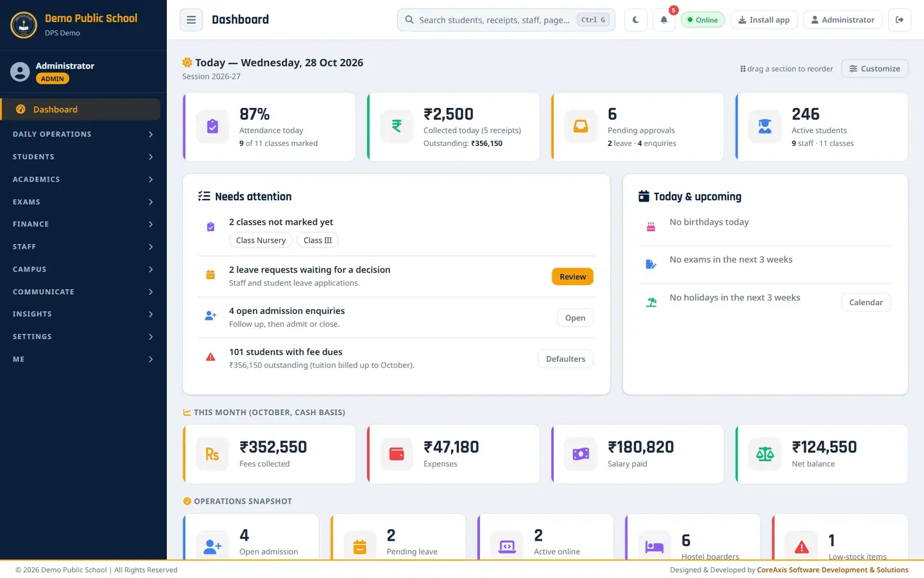
Task: Toggle the sidebar hamburger menu
Action: (x=191, y=20)
